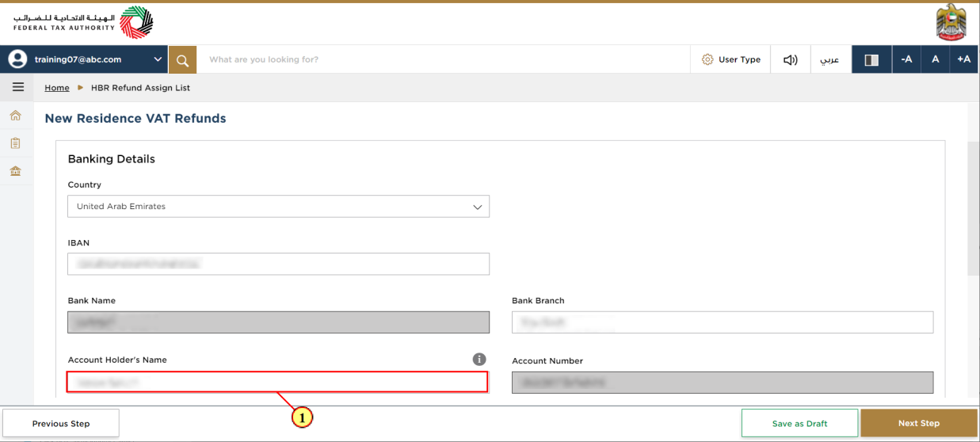Image resolution: width=980 pixels, height=442 pixels.
Task: Open the Home icon in the sidebar
Action: 15,116
